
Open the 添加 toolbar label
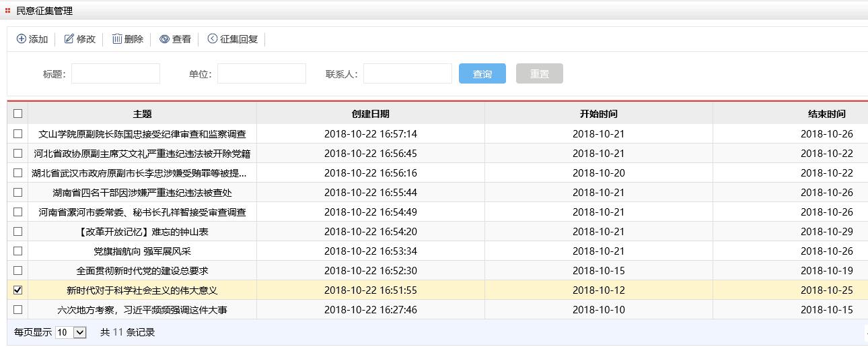coord(38,39)
